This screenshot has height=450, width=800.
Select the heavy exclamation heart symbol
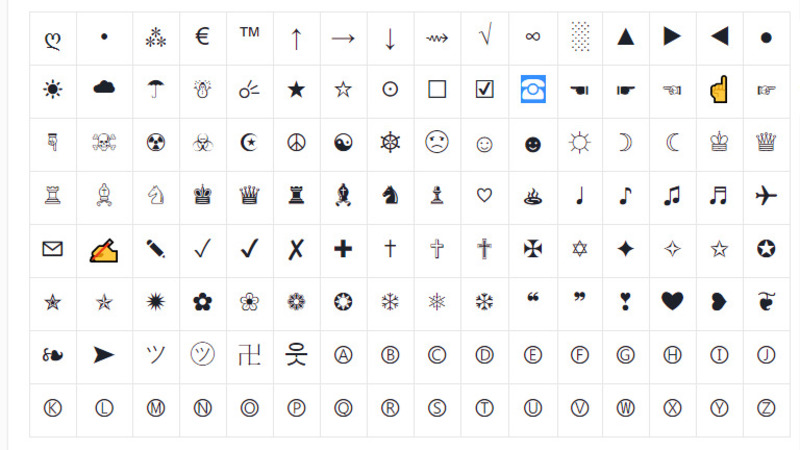click(x=626, y=302)
